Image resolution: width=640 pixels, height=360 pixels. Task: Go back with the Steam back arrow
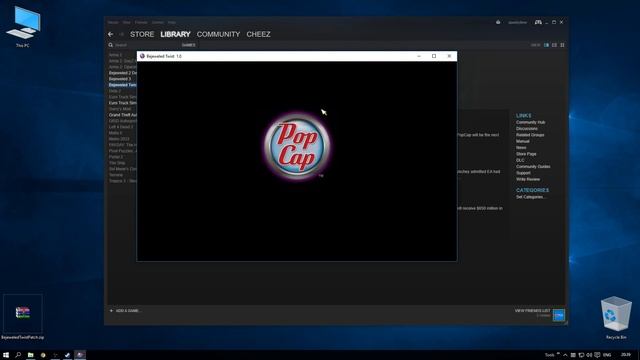pos(111,34)
